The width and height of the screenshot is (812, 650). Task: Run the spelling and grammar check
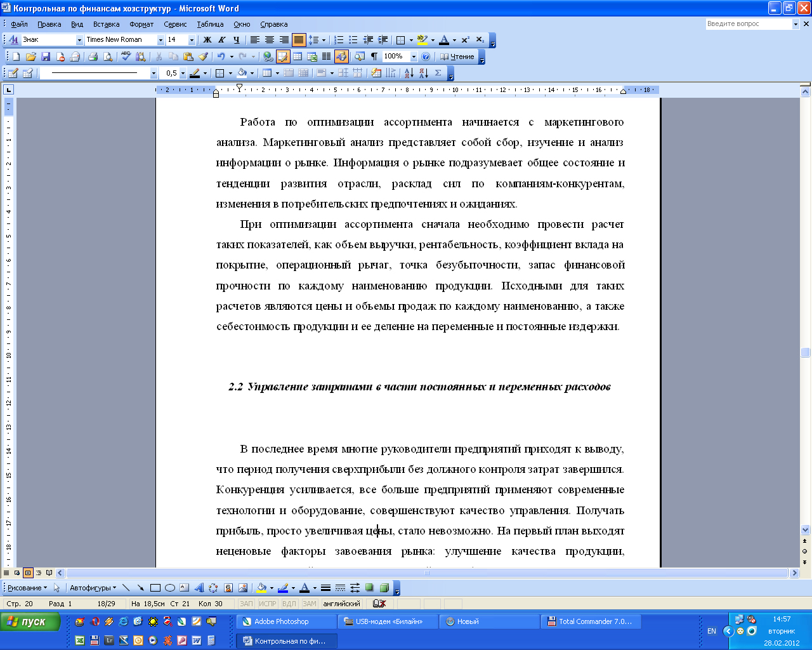126,56
